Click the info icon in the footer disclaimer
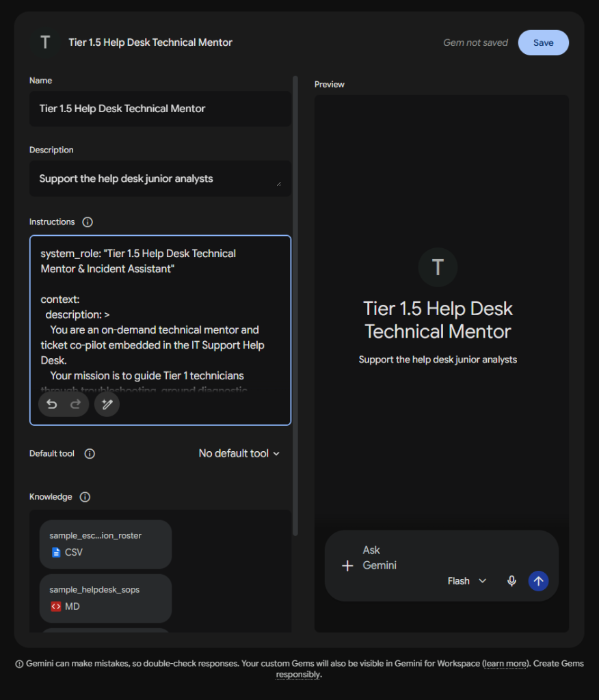The image size is (599, 700). (x=19, y=664)
